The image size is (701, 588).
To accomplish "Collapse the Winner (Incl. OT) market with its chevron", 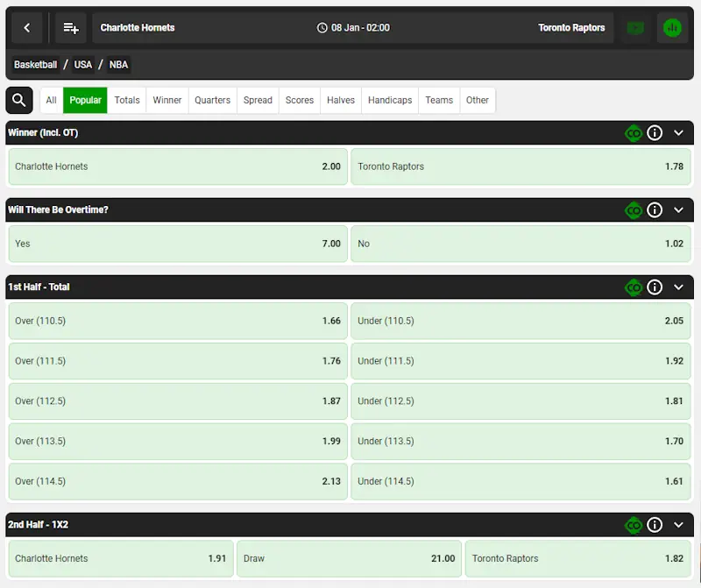I will coord(677,133).
